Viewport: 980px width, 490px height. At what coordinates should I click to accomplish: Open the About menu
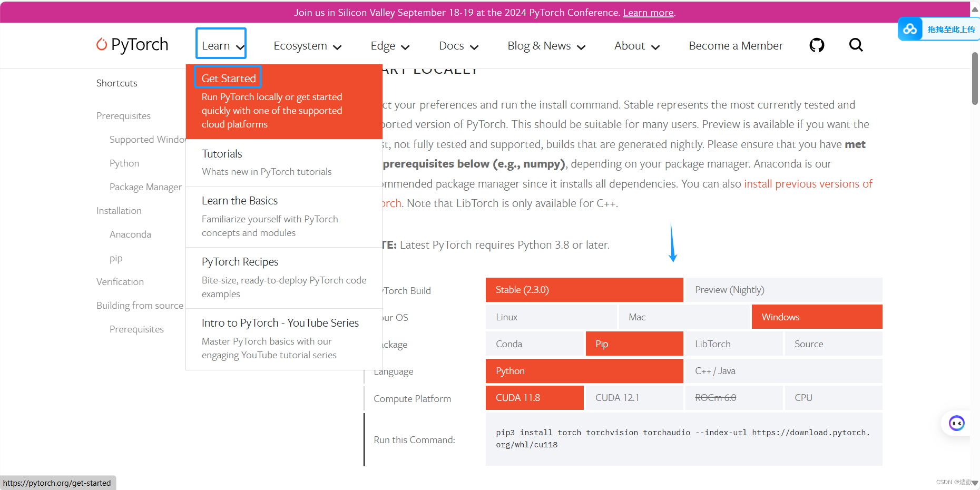click(636, 46)
